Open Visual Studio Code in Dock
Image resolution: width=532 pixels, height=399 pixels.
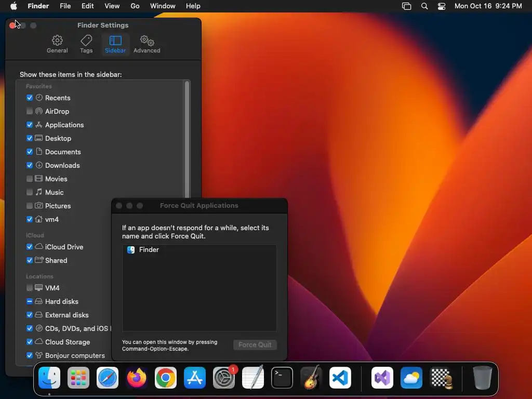pyautogui.click(x=340, y=378)
